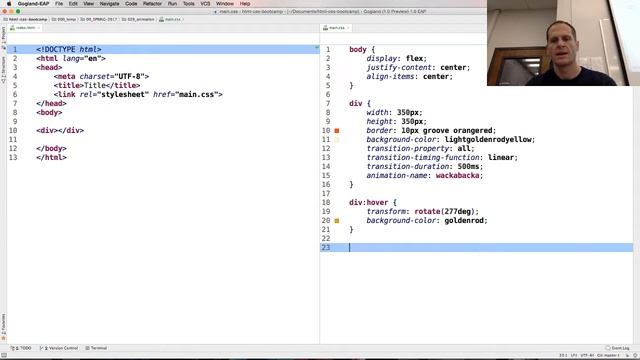Select the 000_temp breadcrumb folder
The width and height of the screenshot is (640, 360).
pyautogui.click(x=64, y=19)
